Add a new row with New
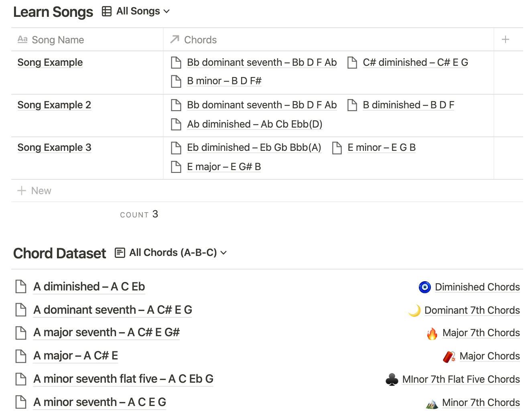532x414 pixels. click(x=34, y=191)
